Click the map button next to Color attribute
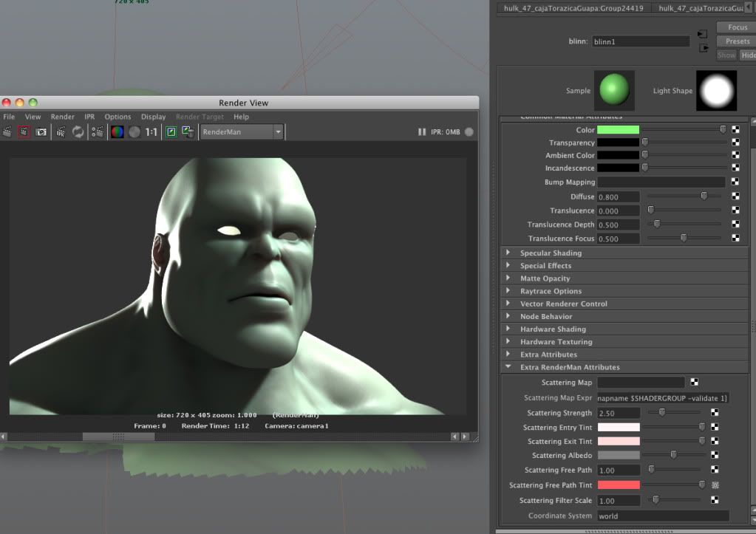The height and width of the screenshot is (534, 756). point(735,130)
